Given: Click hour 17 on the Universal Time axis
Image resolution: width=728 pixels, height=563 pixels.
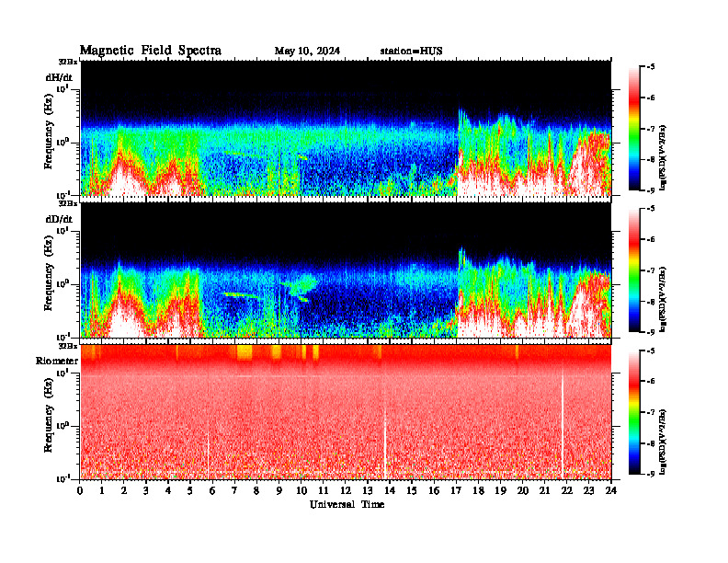Looking at the screenshot, I should tap(457, 490).
